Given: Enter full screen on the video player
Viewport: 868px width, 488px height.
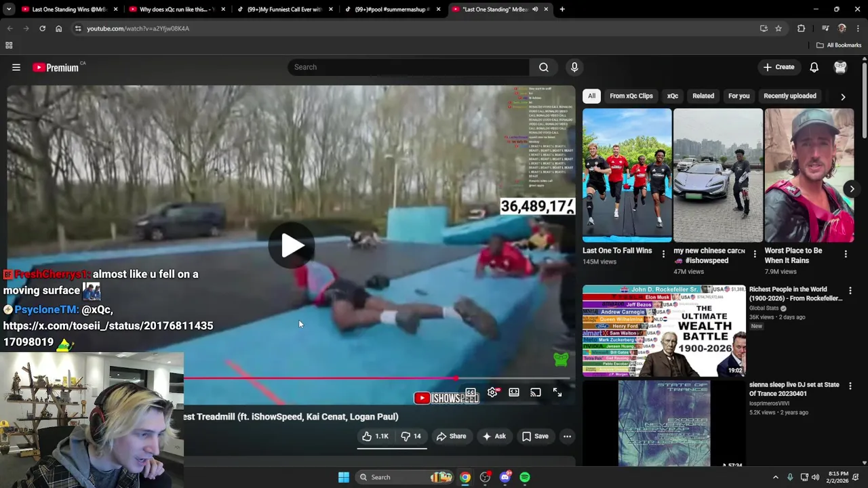Looking at the screenshot, I should click(x=557, y=392).
